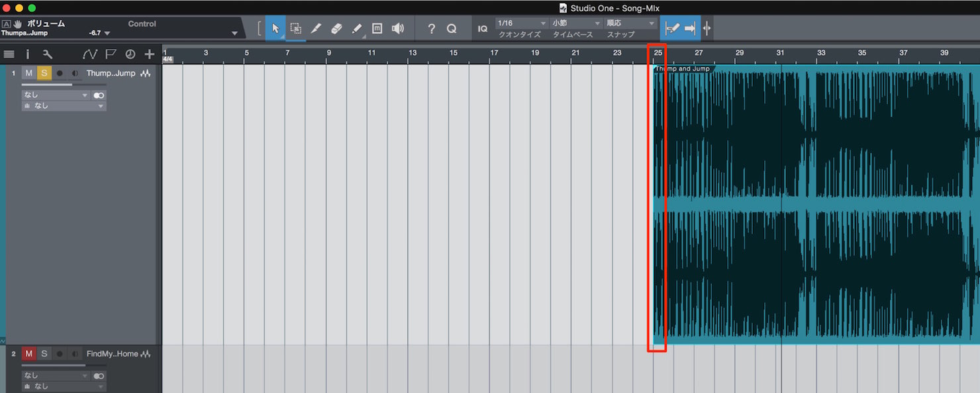Viewport: 980px width, 393px height.
Task: Open the track inspector 'i' icon
Action: (x=28, y=54)
